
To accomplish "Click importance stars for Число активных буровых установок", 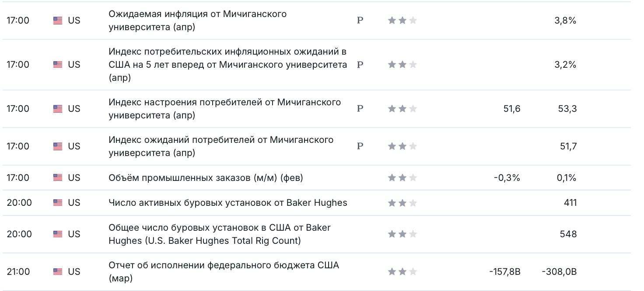I will [x=402, y=203].
